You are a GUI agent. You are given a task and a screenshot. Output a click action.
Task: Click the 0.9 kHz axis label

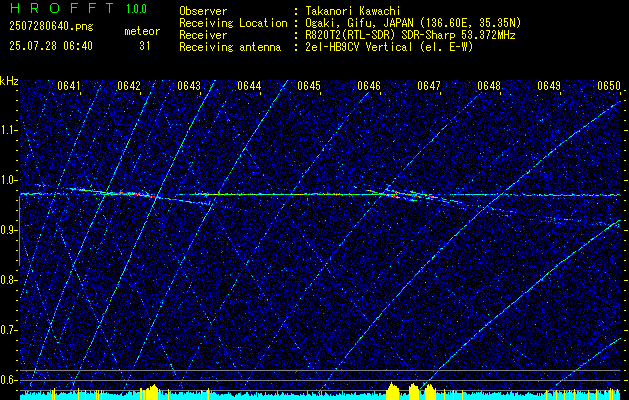(9, 230)
